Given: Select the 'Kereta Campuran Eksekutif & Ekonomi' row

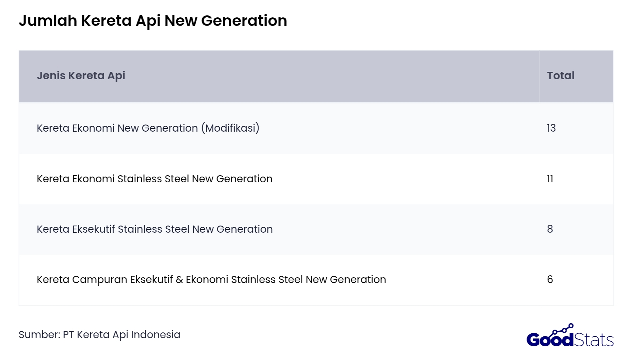Looking at the screenshot, I should 212,280.
